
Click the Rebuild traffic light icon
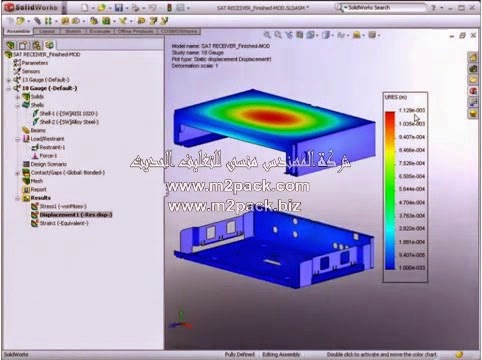tap(169, 7)
